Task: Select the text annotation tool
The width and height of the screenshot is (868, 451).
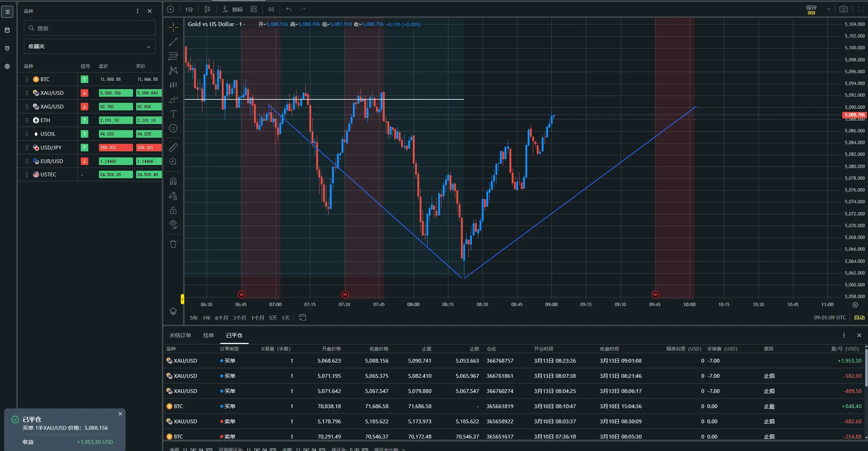Action: tap(173, 114)
